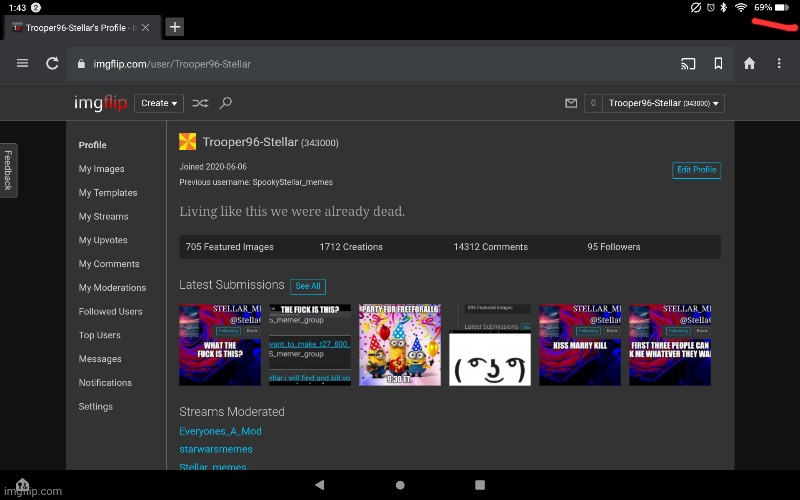Click the imgflip logo

click(101, 103)
